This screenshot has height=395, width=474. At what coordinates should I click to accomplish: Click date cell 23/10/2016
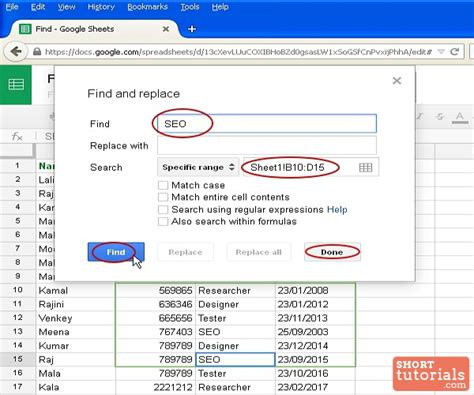[315, 373]
